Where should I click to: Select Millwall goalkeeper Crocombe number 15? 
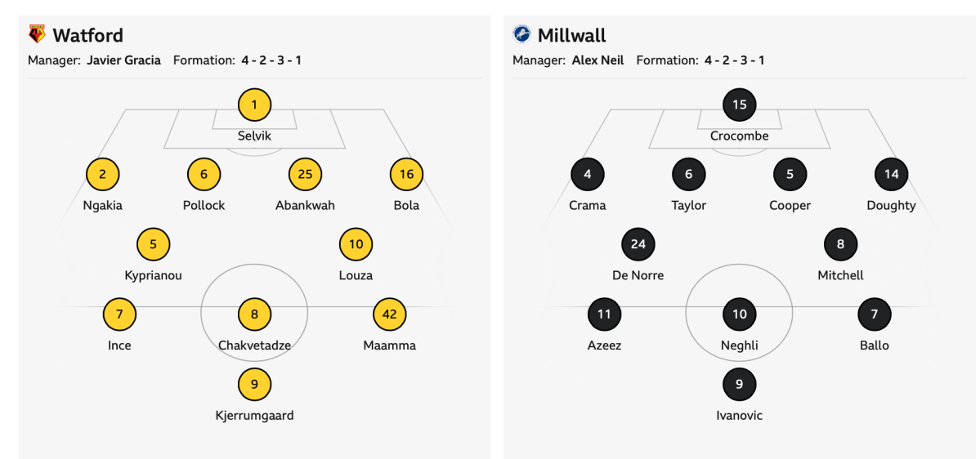point(740,105)
